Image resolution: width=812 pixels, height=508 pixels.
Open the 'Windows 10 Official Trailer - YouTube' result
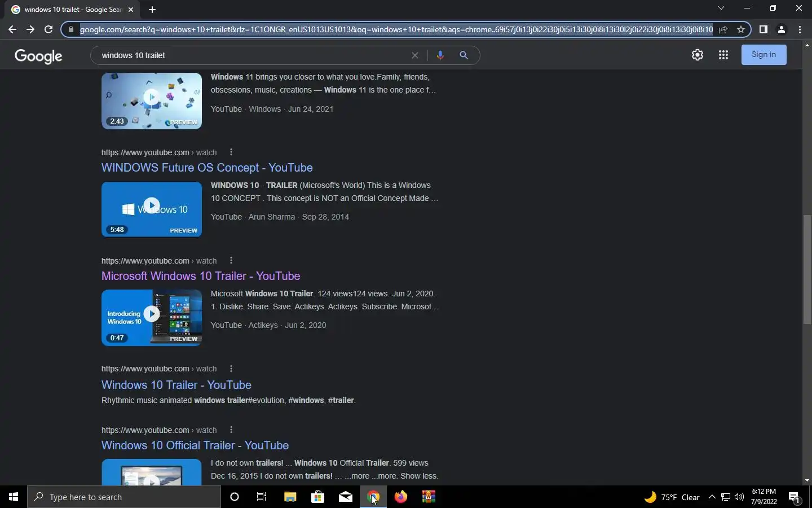coord(195,445)
